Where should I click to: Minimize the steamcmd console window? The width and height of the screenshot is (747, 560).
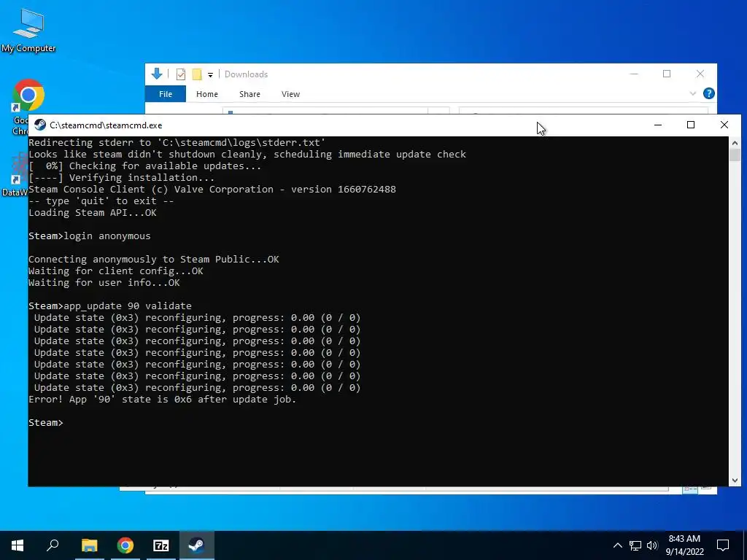(658, 125)
